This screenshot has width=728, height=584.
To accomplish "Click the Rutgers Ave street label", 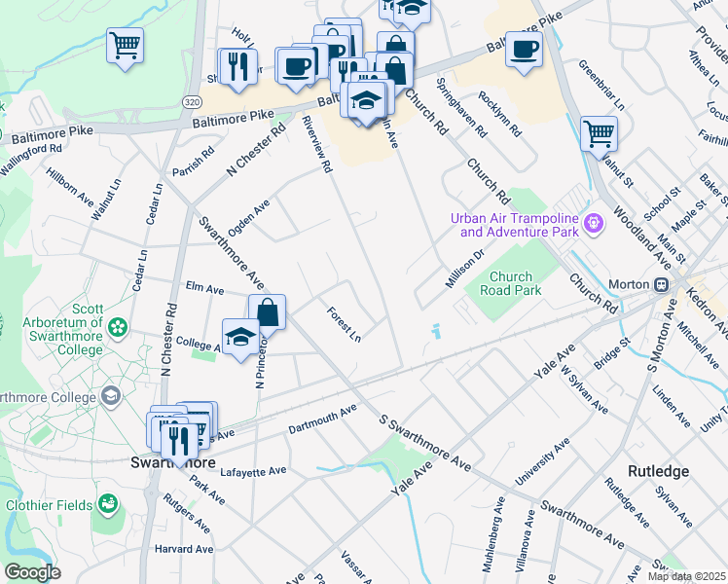I will click(187, 514).
